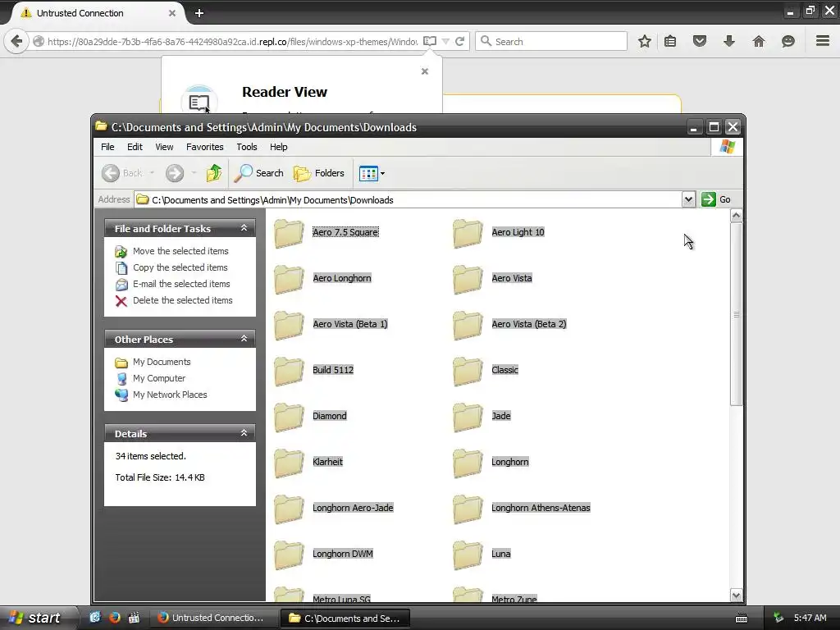Open Firefox downloads arrow
The image size is (840, 630).
tap(729, 41)
